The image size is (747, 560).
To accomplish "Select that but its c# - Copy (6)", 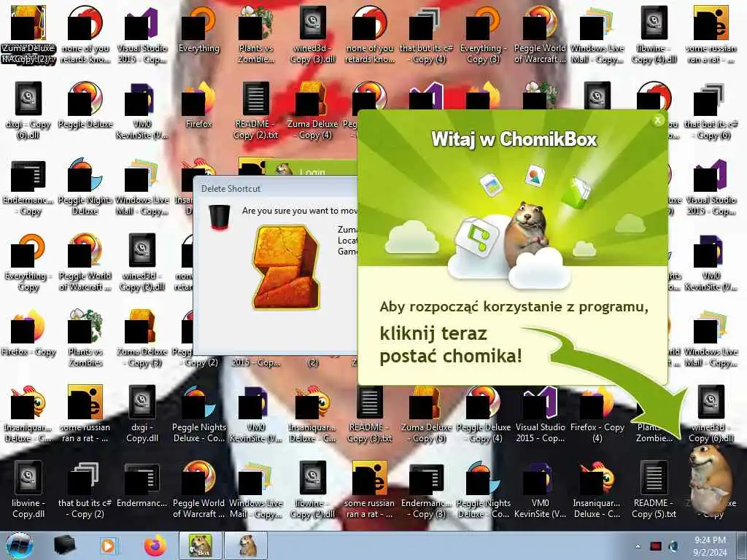I will pyautogui.click(x=711, y=111).
